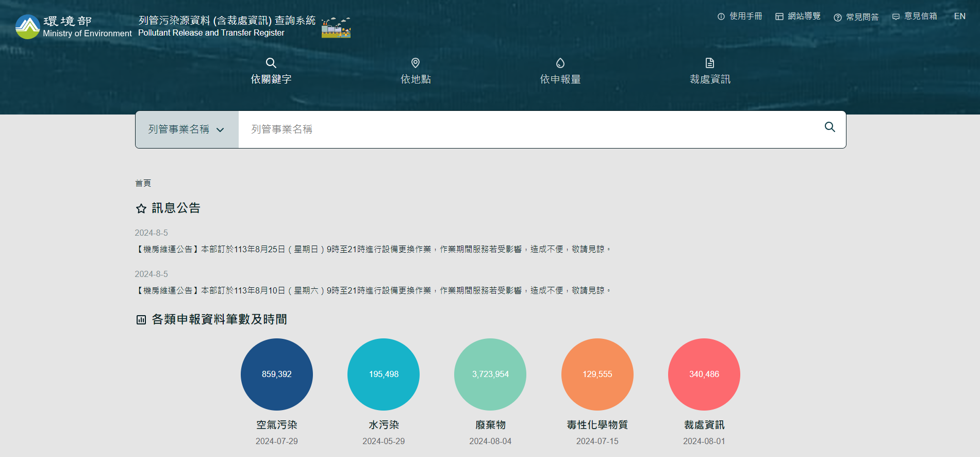
Task: Click the 使用手冊 info icon
Action: point(721,17)
